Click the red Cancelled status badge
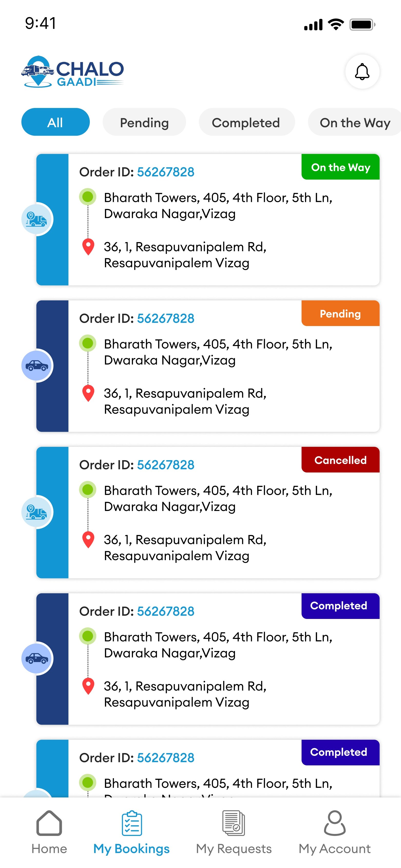Screen dimensions: 401x868 click(x=340, y=460)
